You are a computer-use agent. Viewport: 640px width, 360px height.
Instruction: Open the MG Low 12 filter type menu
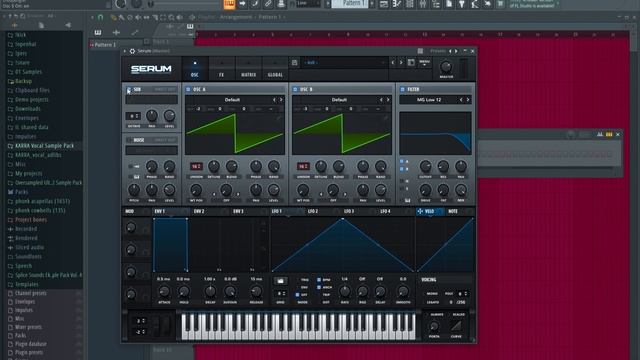pyautogui.click(x=429, y=100)
